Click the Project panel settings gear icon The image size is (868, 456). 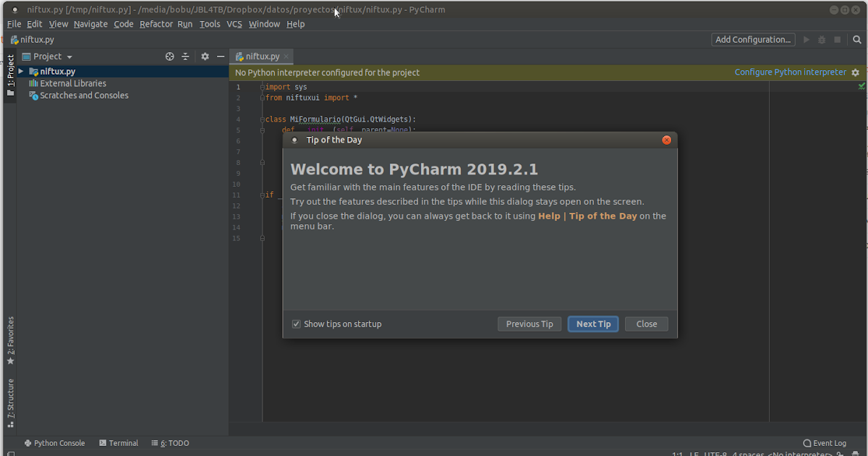coord(205,56)
